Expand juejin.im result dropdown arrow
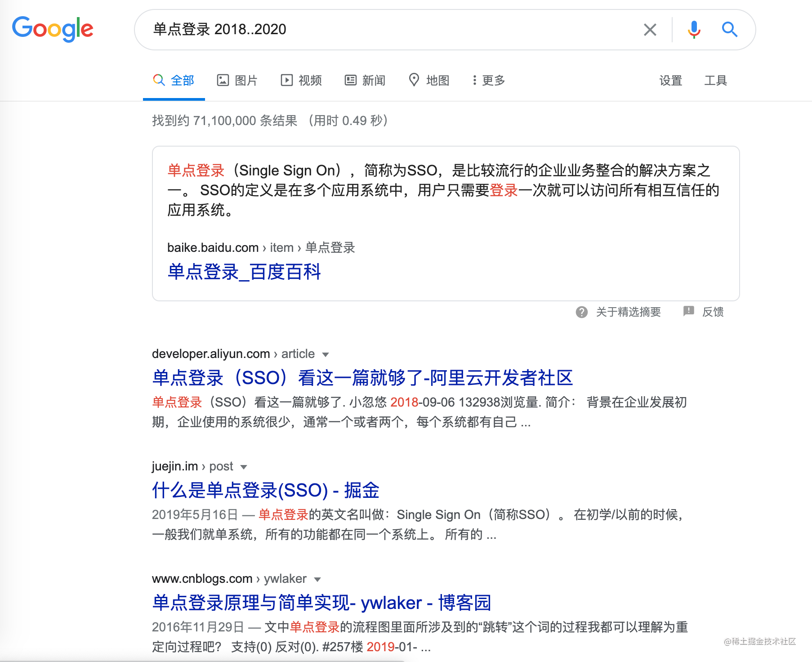Image resolution: width=812 pixels, height=662 pixels. 244,467
